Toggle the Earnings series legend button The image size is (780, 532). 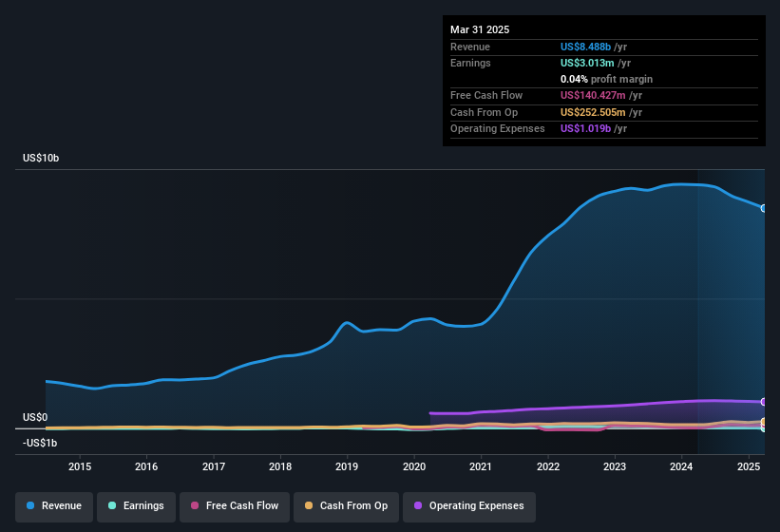[136, 506]
